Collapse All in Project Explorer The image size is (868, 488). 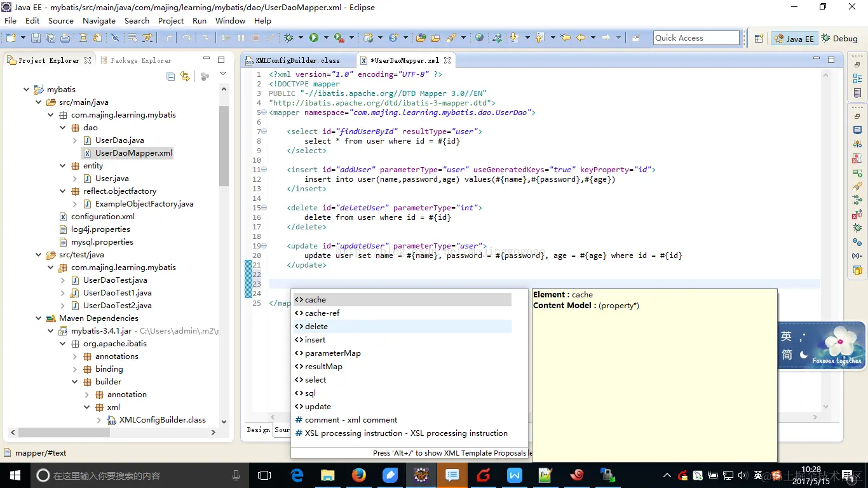(x=170, y=76)
